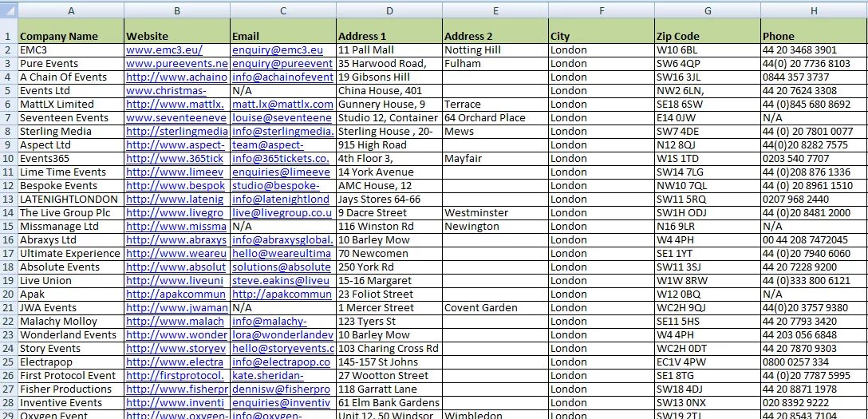The image size is (868, 419).
Task: Click the Zip Code header cell
Action: (708, 31)
